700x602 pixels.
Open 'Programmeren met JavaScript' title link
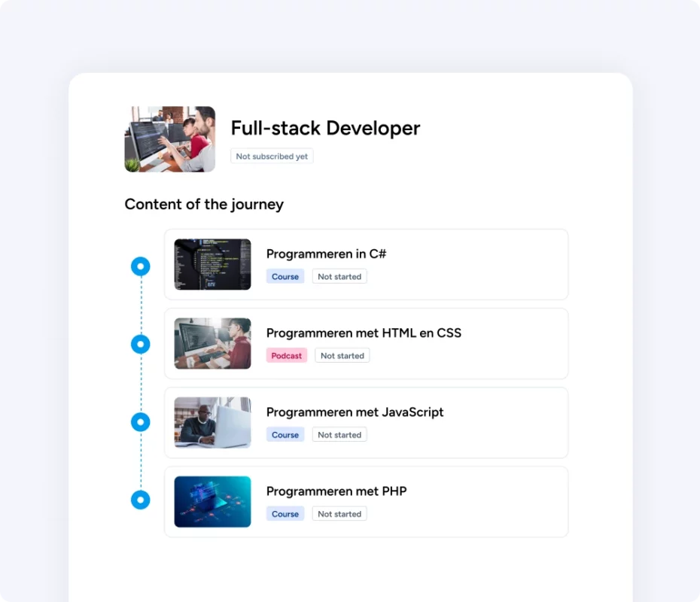point(355,412)
